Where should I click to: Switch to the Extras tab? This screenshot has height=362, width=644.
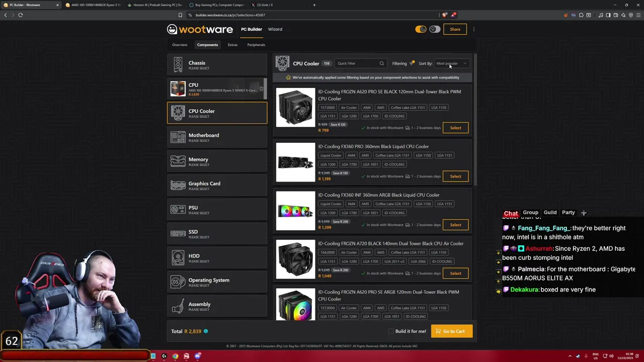(x=232, y=45)
